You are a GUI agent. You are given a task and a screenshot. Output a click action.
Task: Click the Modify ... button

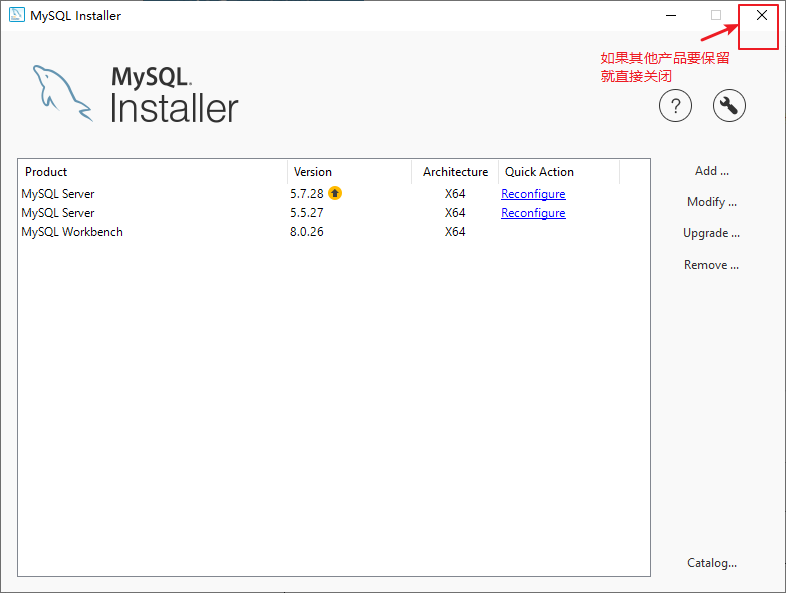click(711, 202)
